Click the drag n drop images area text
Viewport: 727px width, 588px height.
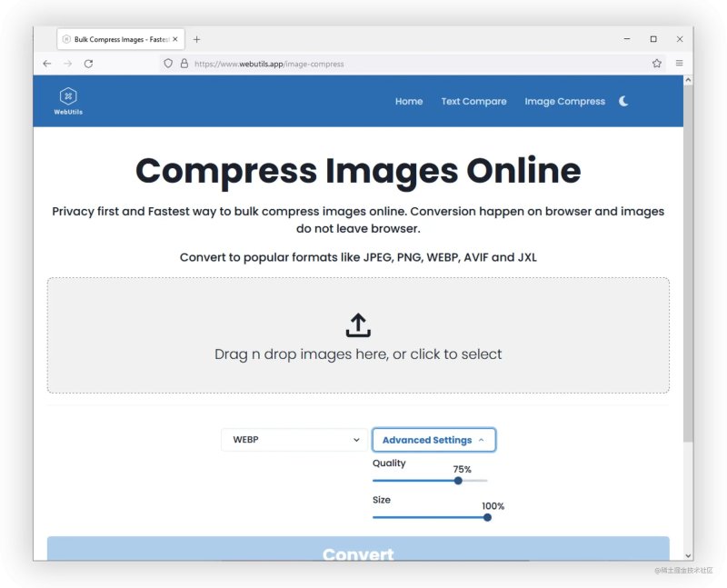point(358,354)
